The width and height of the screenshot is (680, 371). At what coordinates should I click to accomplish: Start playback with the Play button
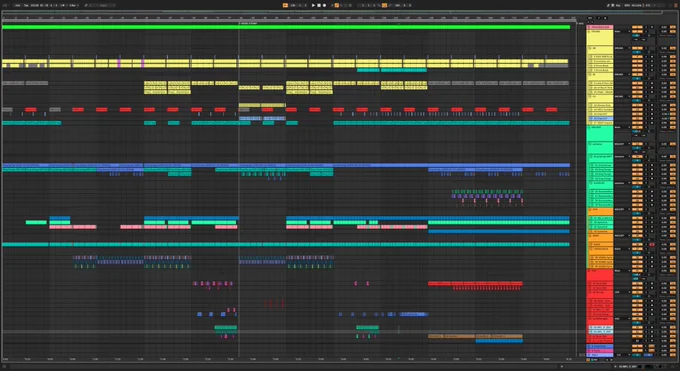313,5
